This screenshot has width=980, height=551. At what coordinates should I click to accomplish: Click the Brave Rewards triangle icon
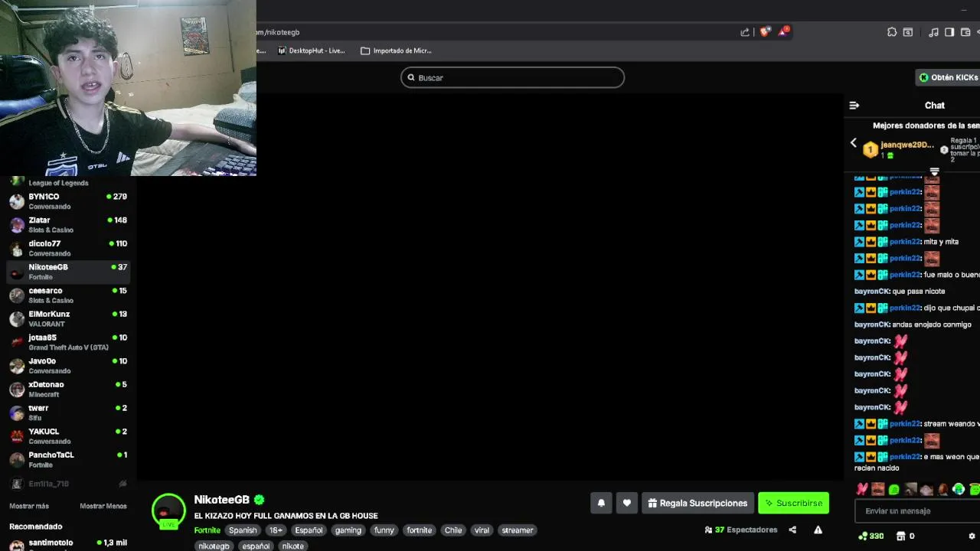pyautogui.click(x=784, y=31)
